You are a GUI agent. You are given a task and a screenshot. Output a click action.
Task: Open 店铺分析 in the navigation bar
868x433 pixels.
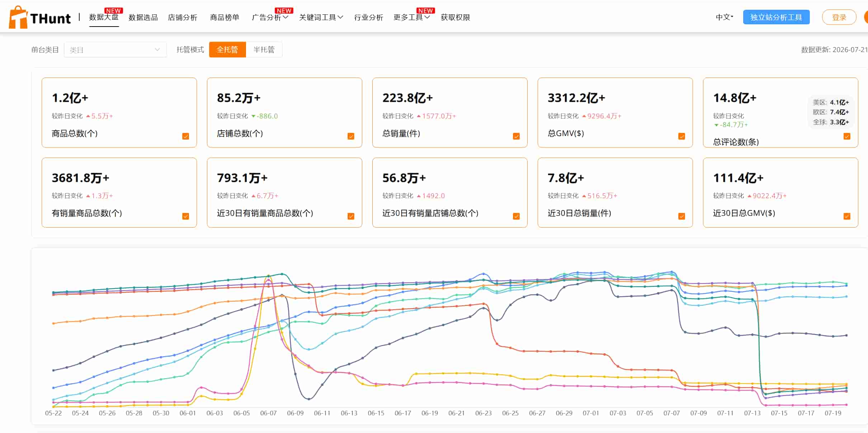[183, 17]
